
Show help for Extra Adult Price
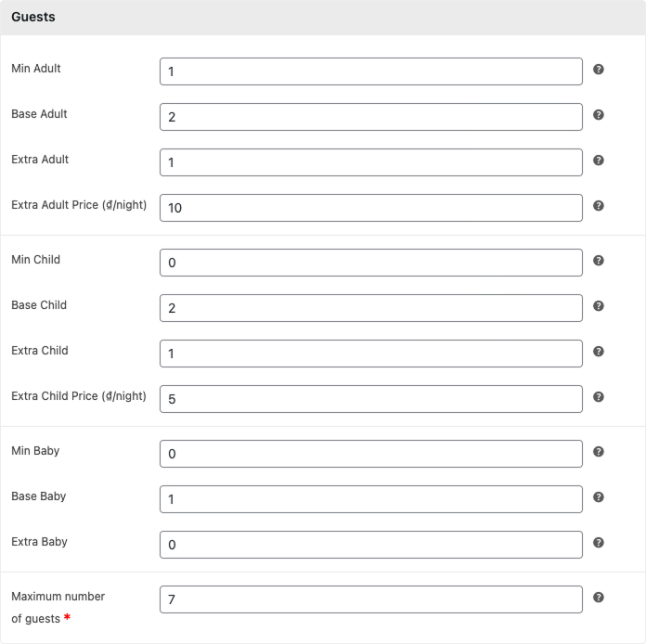599,206
